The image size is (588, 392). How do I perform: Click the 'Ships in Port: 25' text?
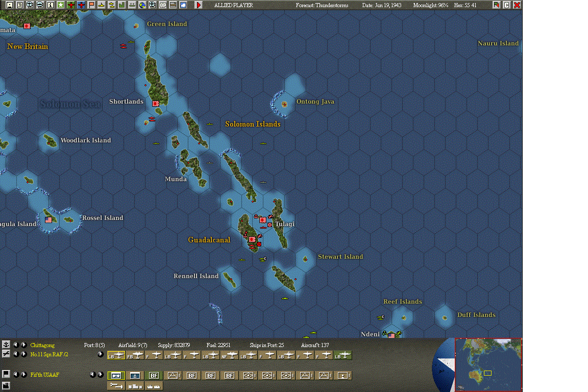pyautogui.click(x=266, y=345)
